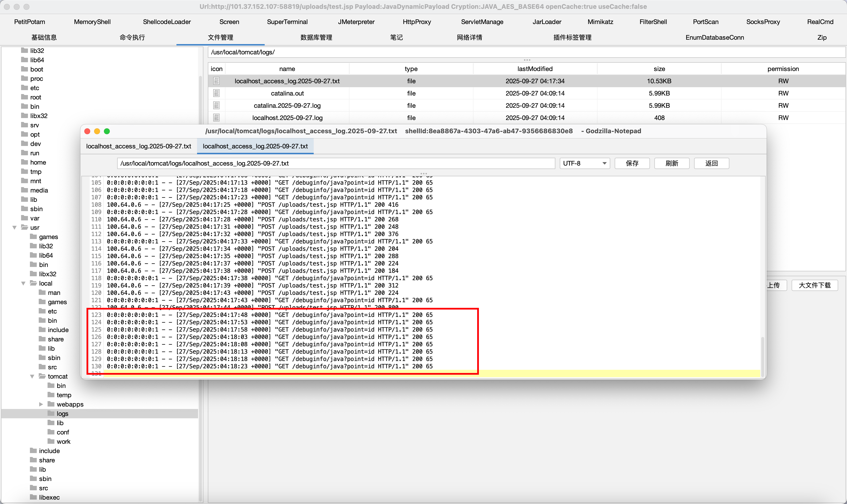Image resolution: width=847 pixels, height=504 pixels.
Task: Click the home folder icon
Action: pyautogui.click(x=25, y=162)
